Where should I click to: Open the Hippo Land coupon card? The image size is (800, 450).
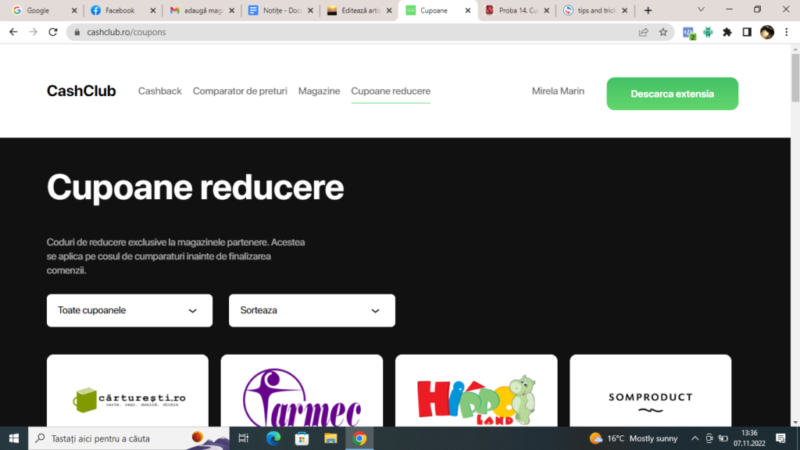[x=476, y=391]
